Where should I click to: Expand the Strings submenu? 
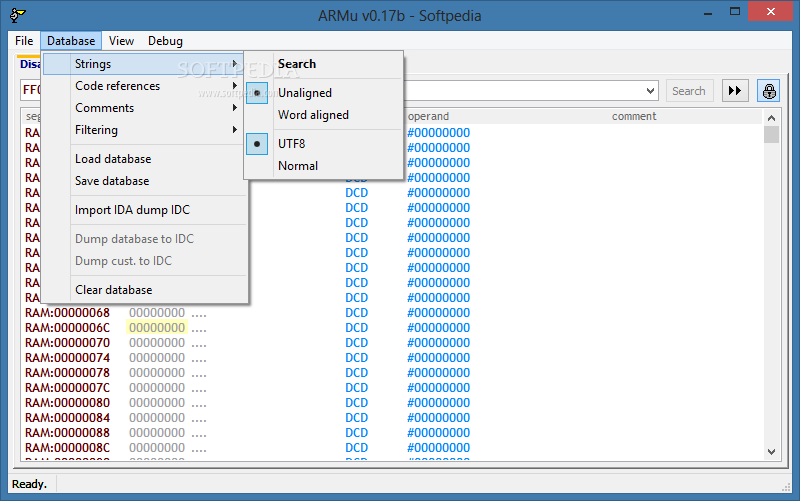pyautogui.click(x=143, y=64)
